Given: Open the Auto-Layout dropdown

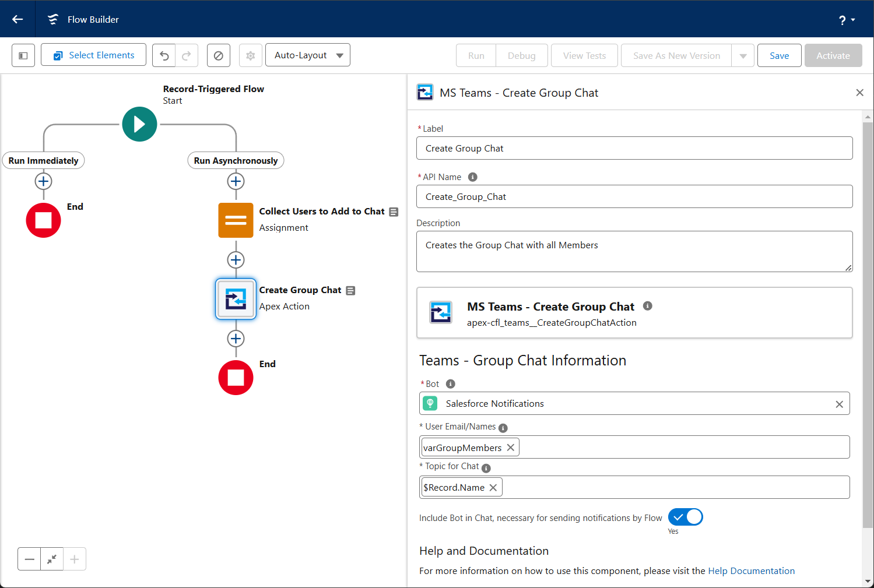Looking at the screenshot, I should coord(308,55).
